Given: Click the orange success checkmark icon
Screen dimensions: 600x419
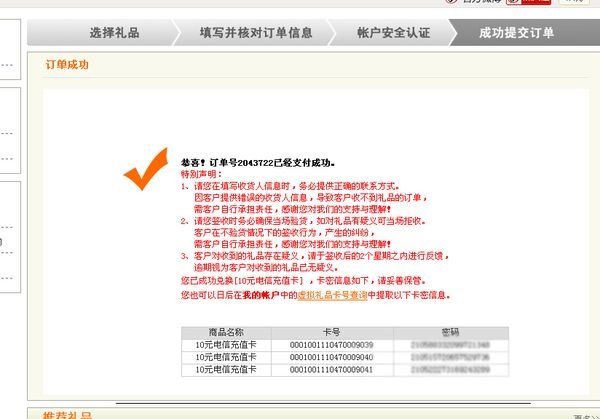Looking at the screenshot, I should pos(145,167).
